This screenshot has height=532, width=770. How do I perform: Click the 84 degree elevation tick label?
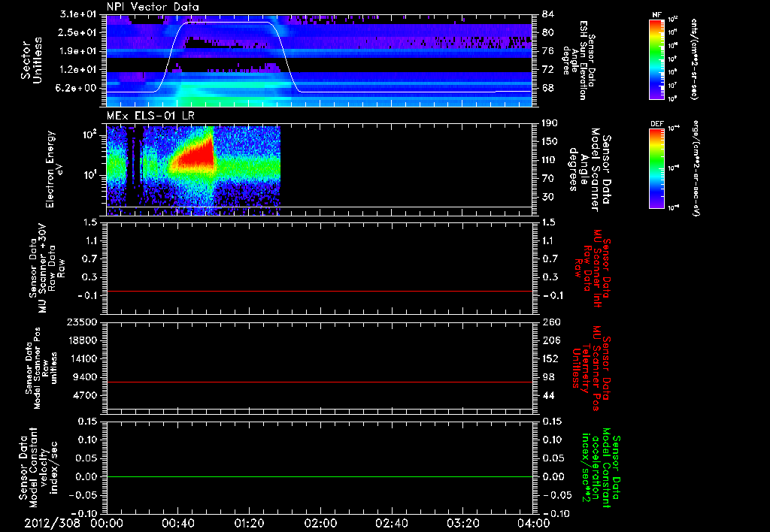click(x=548, y=14)
